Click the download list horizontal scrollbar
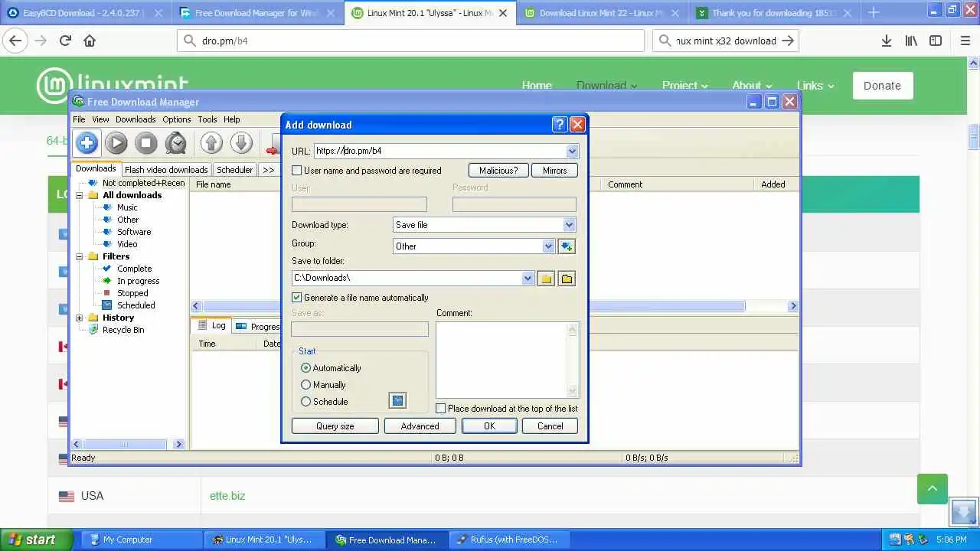This screenshot has height=551, width=980. pos(494,306)
